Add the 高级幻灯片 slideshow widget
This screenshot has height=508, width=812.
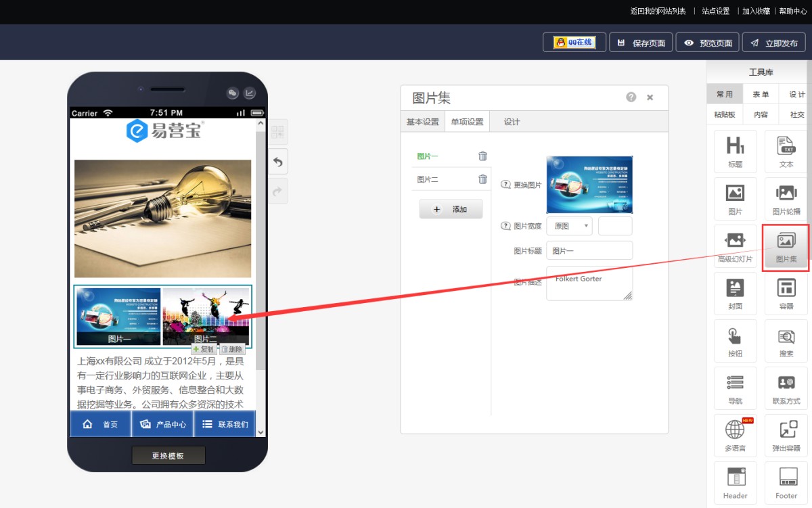click(735, 246)
